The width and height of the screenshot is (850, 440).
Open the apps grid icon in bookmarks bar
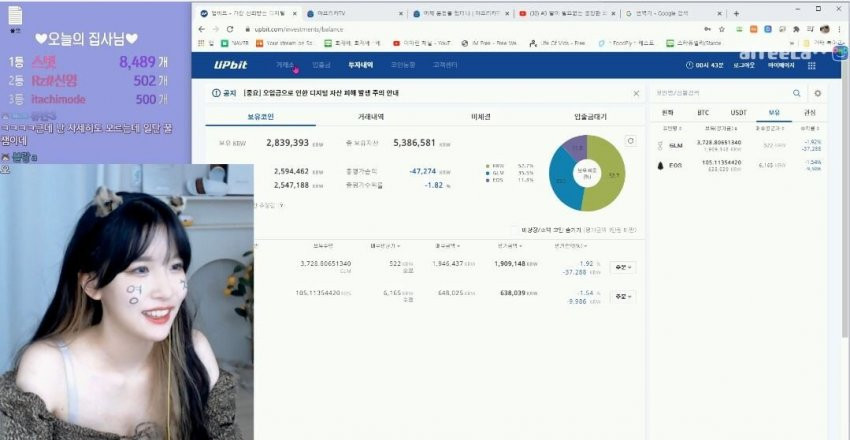(x=202, y=43)
